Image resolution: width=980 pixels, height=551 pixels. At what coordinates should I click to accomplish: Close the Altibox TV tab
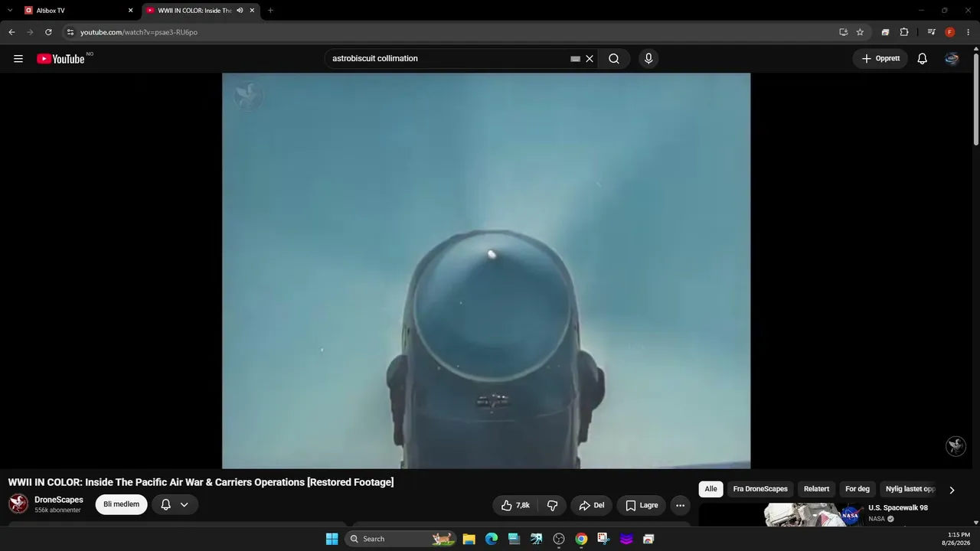(130, 11)
